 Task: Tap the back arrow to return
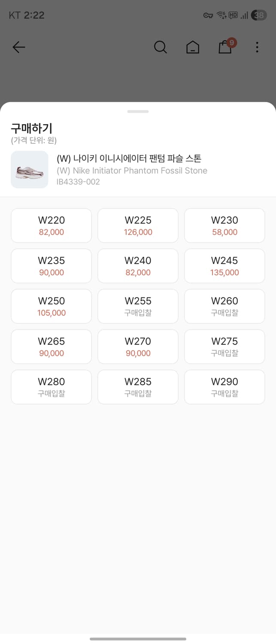point(19,47)
